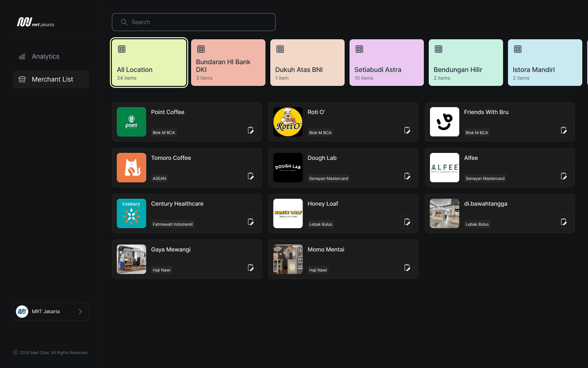
Task: Click the MRT Jakarta logo in sidebar
Action: (x=36, y=22)
